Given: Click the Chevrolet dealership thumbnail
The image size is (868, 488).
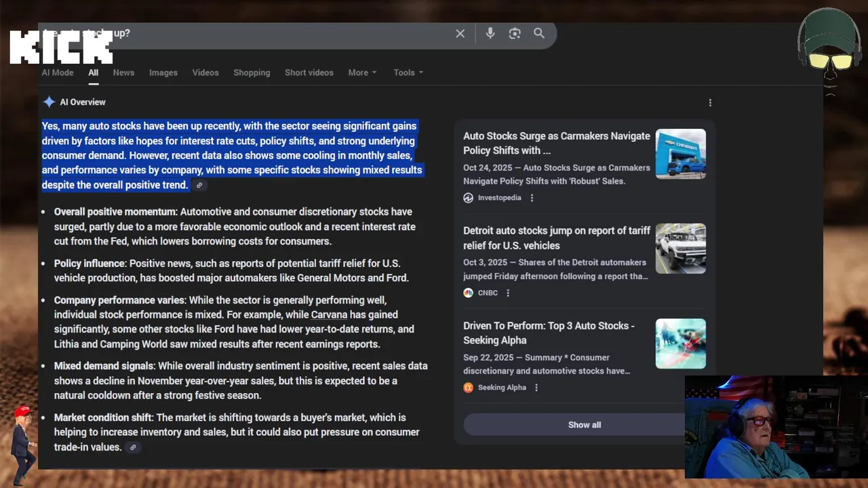Looking at the screenshot, I should (x=680, y=154).
